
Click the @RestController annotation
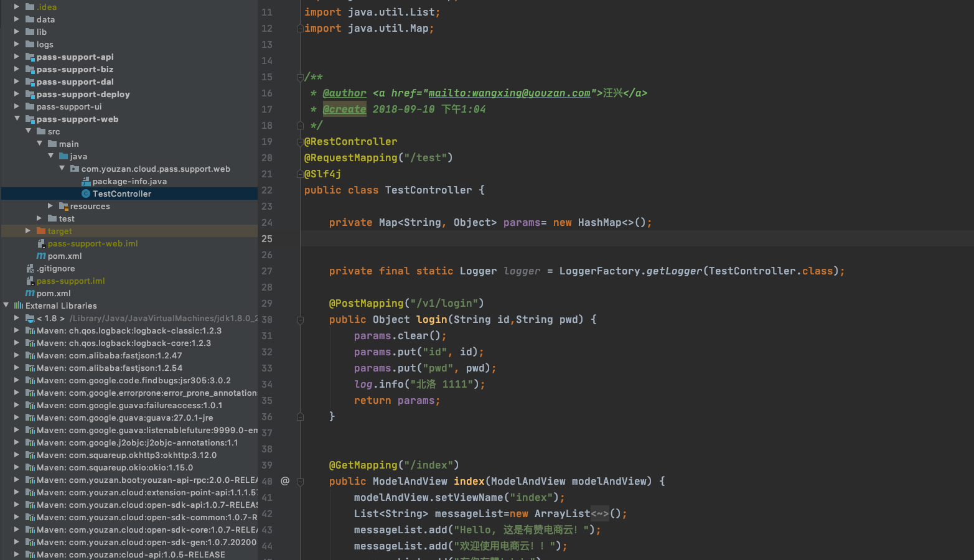tap(350, 141)
